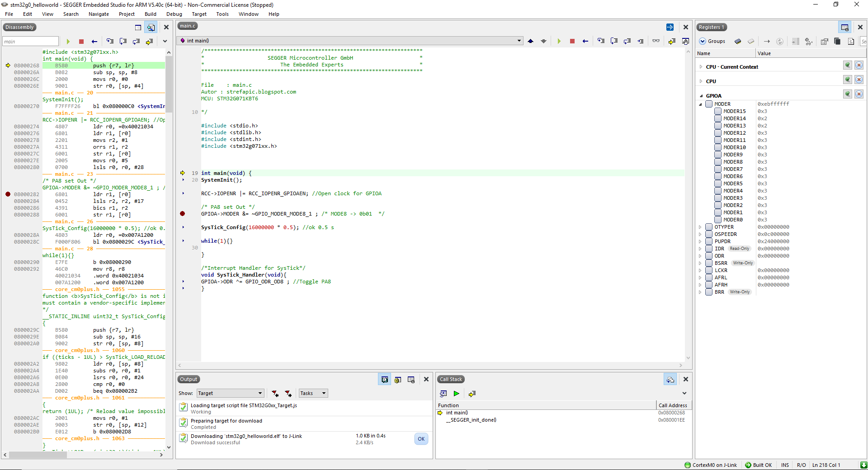The width and height of the screenshot is (868, 470).
Task: Expand the PUPDR register
Action: coord(700,241)
